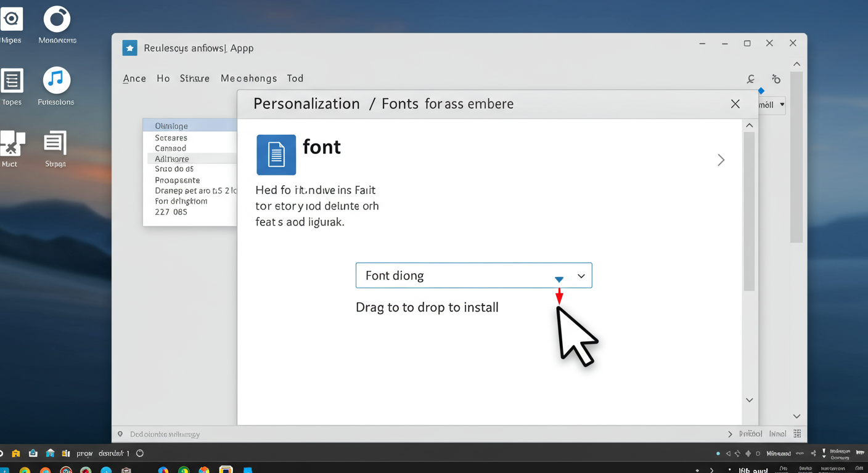
Task: Open the small dropdown beside the Fonts dialog
Action: tap(781, 105)
